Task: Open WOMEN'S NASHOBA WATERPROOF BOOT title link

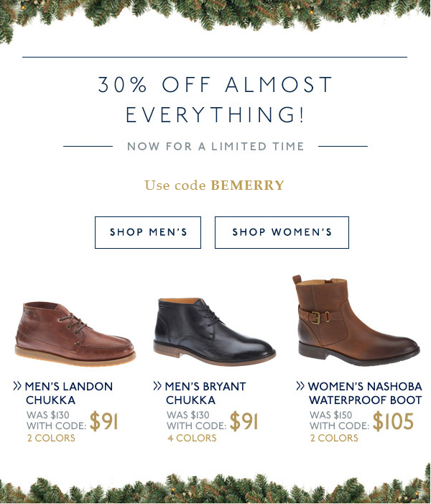Action: click(365, 393)
